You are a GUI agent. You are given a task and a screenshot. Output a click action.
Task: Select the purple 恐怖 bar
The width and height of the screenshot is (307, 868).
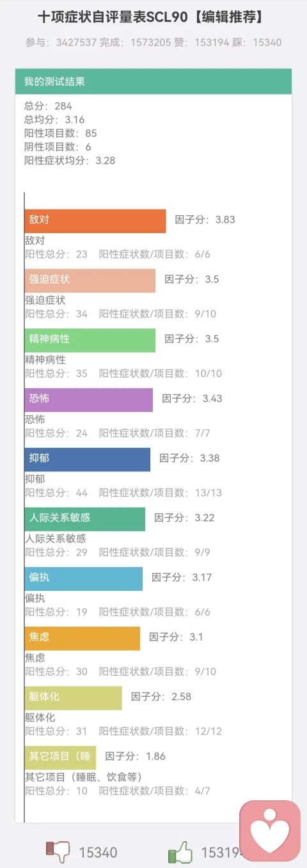pyautogui.click(x=89, y=400)
